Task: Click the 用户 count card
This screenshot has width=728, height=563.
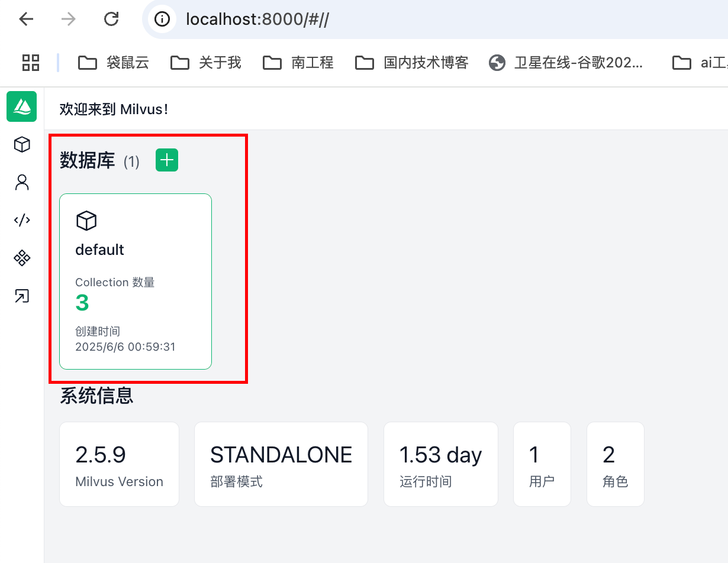Action: coord(542,464)
